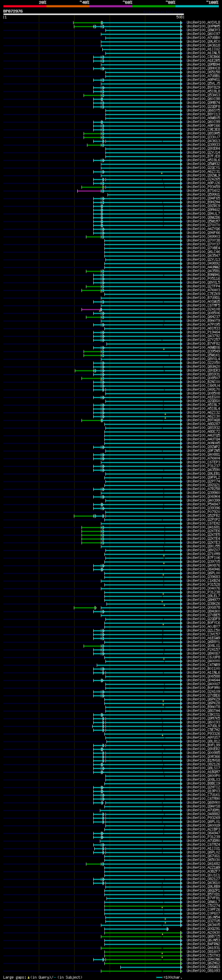Image resolution: width=222 pixels, height=980 pixels.
Task: Open hit UniRef100_Q39683
Action: click(203, 577)
